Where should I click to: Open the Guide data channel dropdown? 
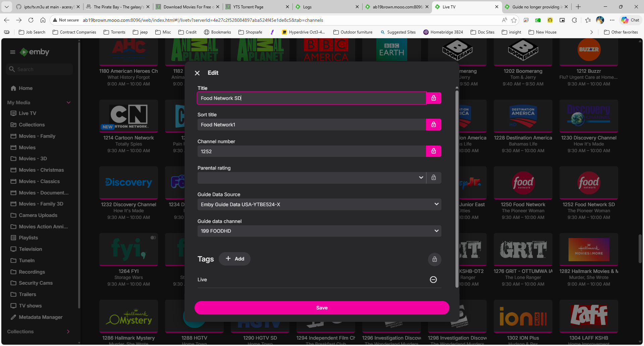pyautogui.click(x=319, y=231)
